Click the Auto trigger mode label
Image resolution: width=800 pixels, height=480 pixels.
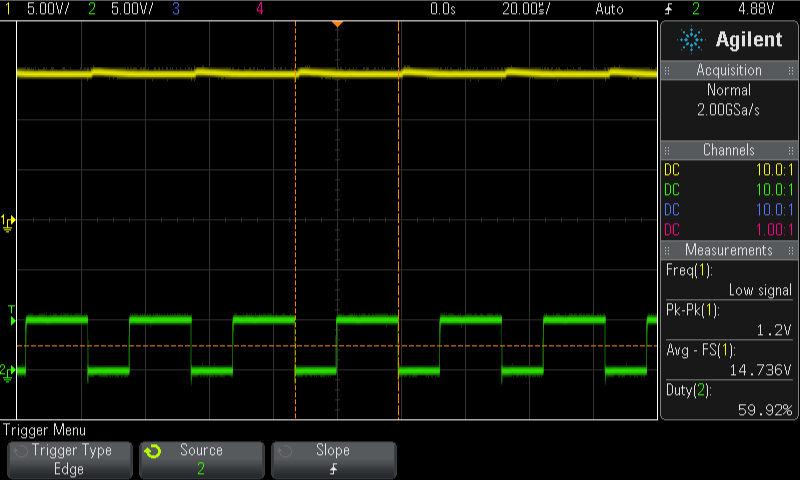coord(609,9)
